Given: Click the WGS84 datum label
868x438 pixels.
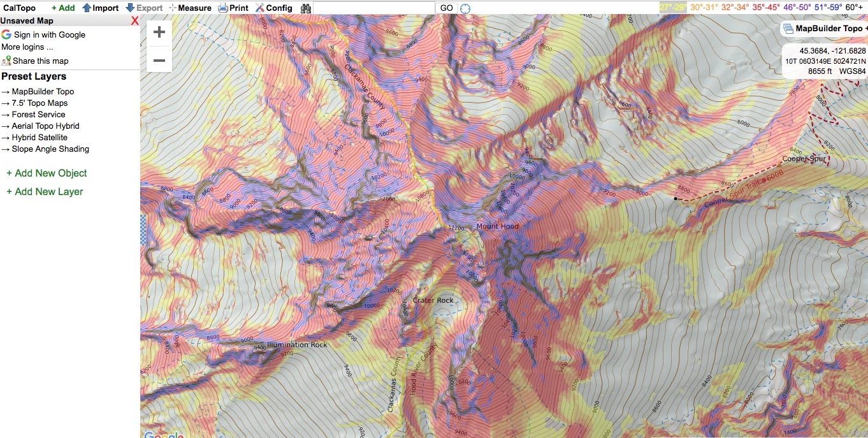Looking at the screenshot, I should coord(853,71).
